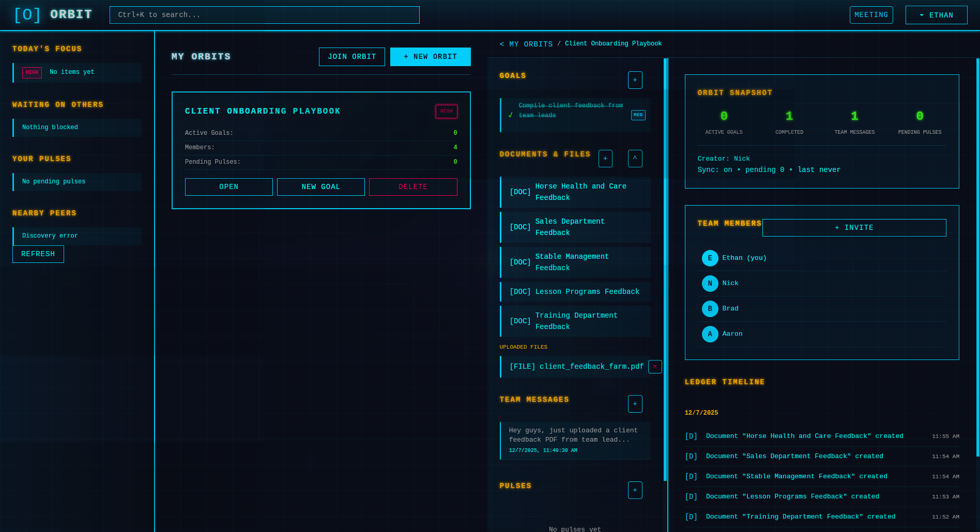This screenshot has width=980, height=532.
Task: Click the HIGH priority badge on the playbook card
Action: click(446, 111)
